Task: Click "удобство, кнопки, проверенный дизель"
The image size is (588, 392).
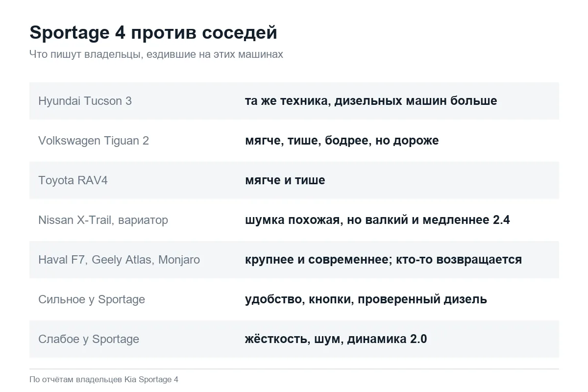Action: [366, 299]
